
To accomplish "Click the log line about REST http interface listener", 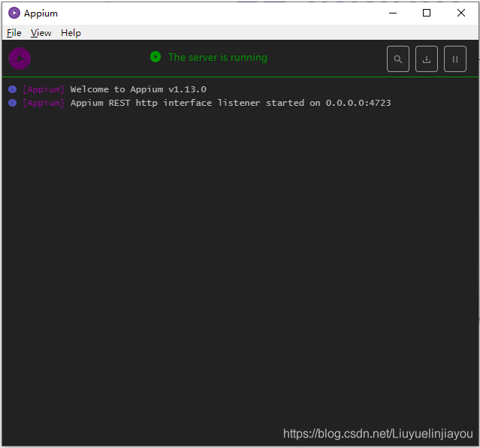I will [x=231, y=103].
